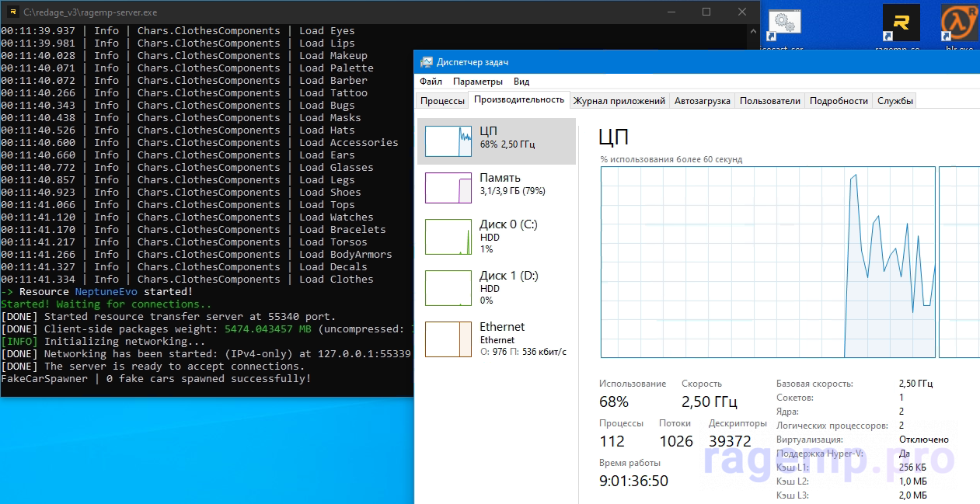This screenshot has width=980, height=504.
Task: Maximize the ragemp-server console window
Action: [706, 12]
